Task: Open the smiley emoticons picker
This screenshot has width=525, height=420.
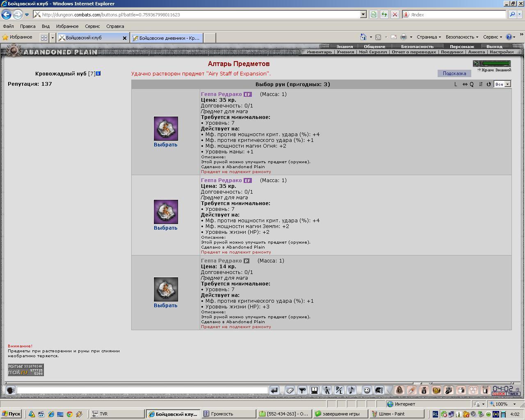Action: 367,390
